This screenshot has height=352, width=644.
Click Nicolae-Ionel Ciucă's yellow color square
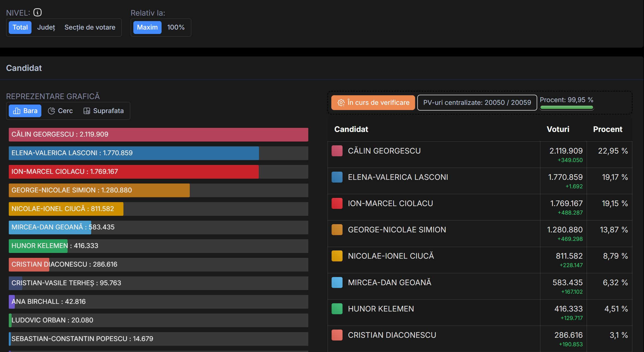click(337, 256)
